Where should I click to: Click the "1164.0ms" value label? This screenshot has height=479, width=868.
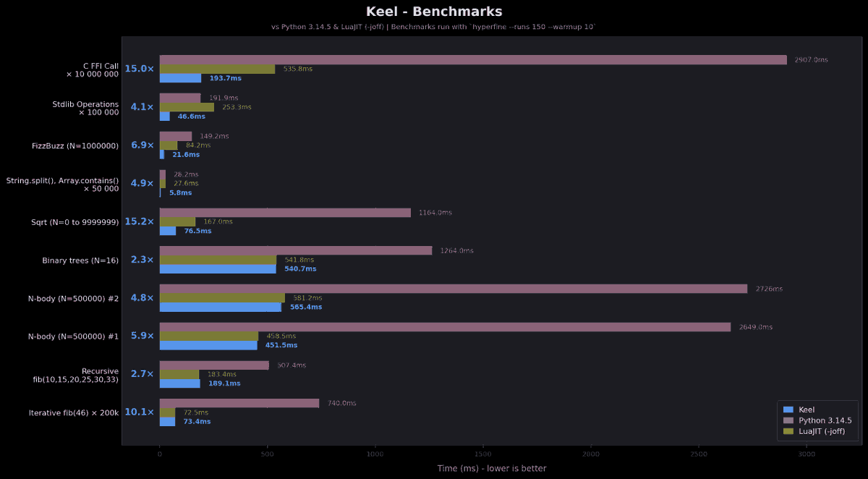(435, 213)
